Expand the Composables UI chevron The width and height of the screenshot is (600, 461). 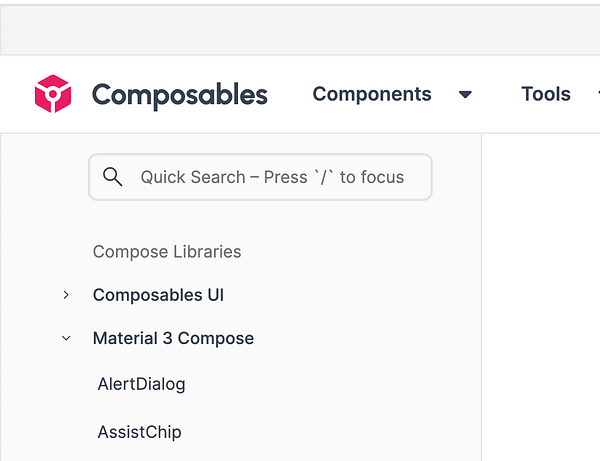pyautogui.click(x=66, y=295)
